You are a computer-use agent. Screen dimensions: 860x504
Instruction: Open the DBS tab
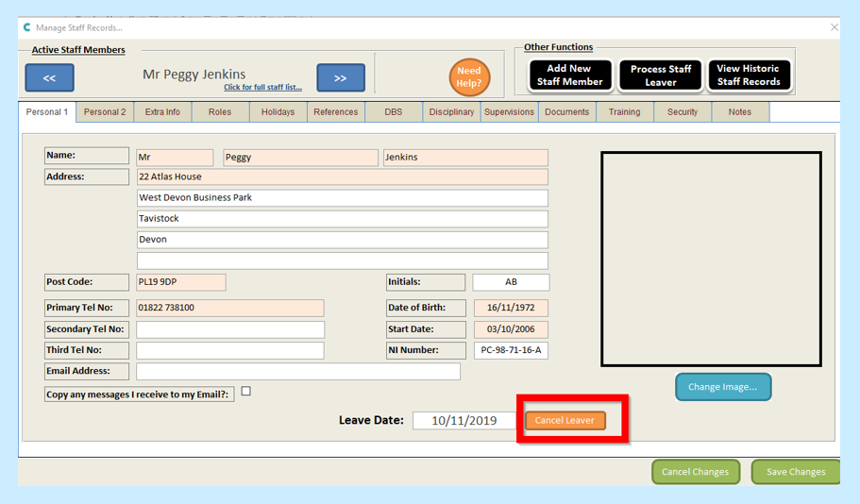[393, 112]
